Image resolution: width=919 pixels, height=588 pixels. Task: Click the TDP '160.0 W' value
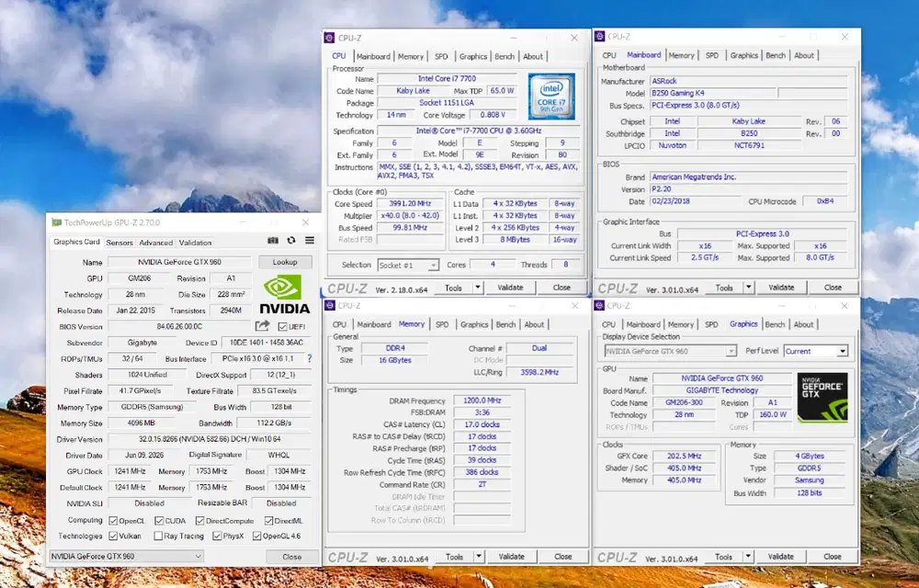772,414
